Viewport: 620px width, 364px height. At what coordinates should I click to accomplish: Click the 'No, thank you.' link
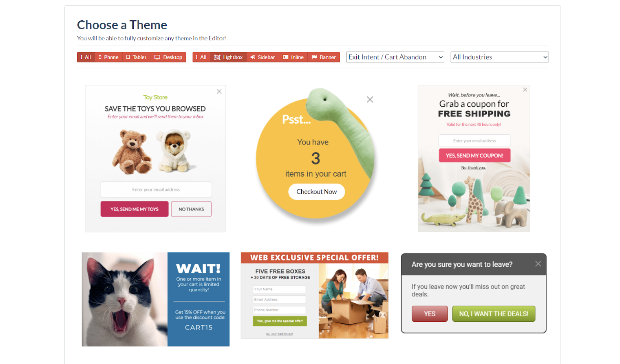pos(473,168)
